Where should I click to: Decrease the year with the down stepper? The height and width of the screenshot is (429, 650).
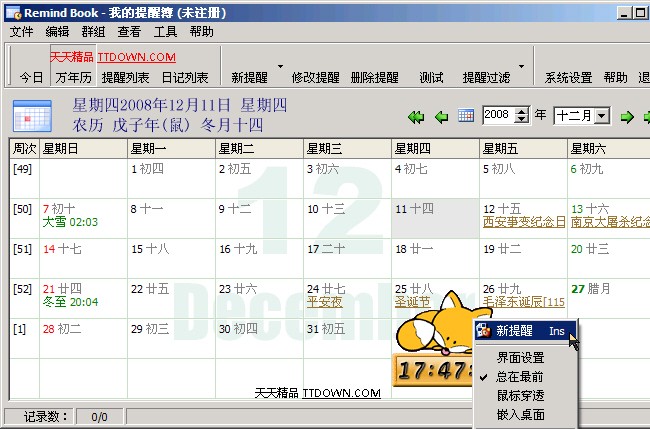521,119
